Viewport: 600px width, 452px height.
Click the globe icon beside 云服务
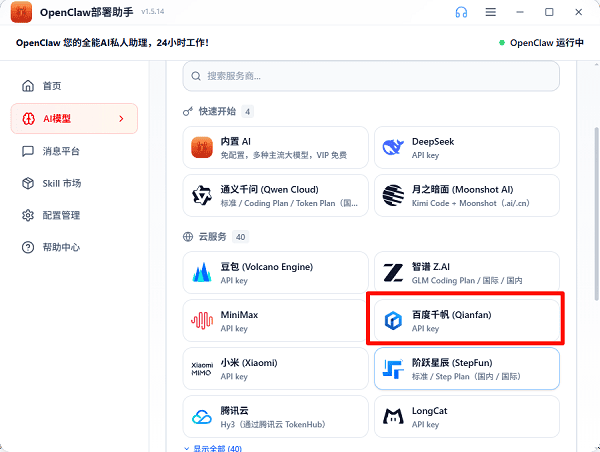pyautogui.click(x=188, y=237)
